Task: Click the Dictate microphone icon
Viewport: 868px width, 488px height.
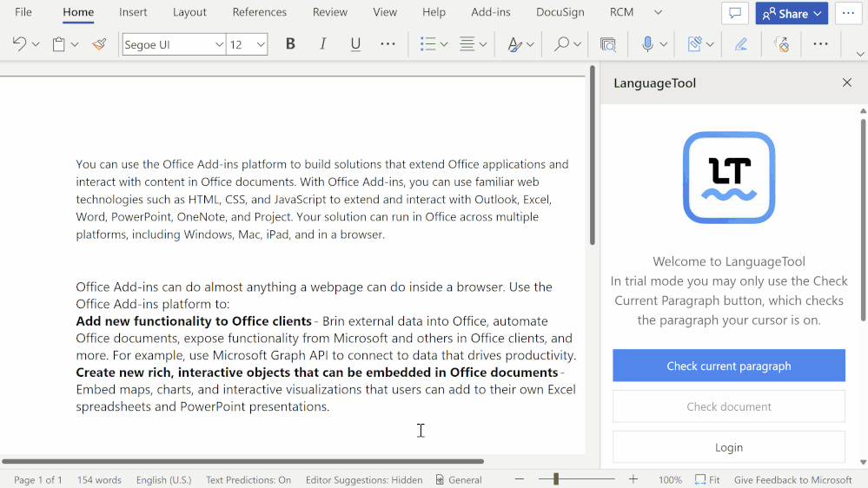Action: (x=647, y=43)
